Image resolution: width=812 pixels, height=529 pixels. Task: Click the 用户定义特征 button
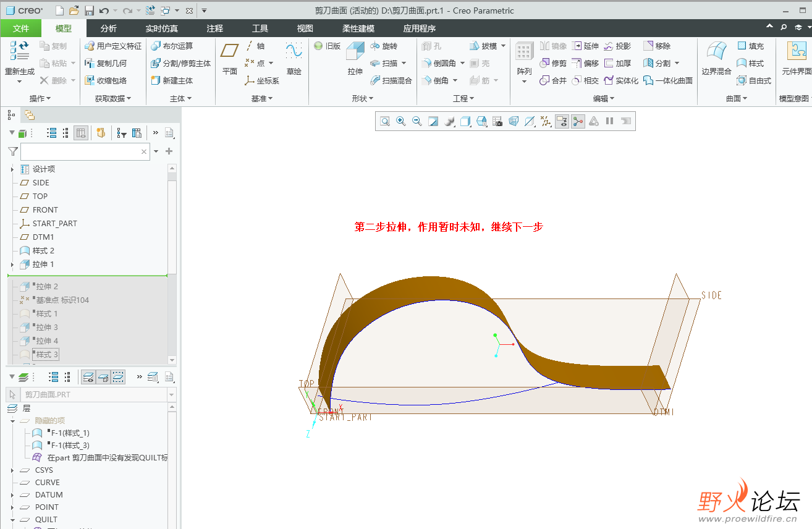tap(113, 46)
